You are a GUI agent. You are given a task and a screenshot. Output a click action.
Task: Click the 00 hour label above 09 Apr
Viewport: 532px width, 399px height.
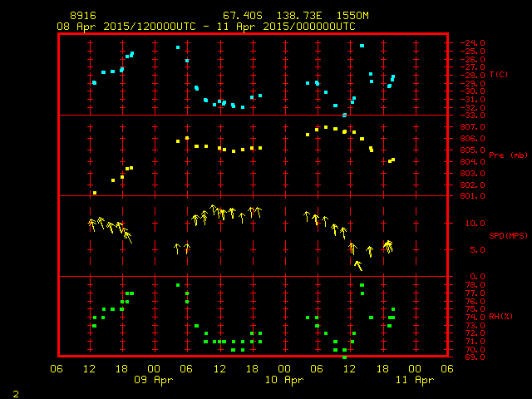point(154,369)
